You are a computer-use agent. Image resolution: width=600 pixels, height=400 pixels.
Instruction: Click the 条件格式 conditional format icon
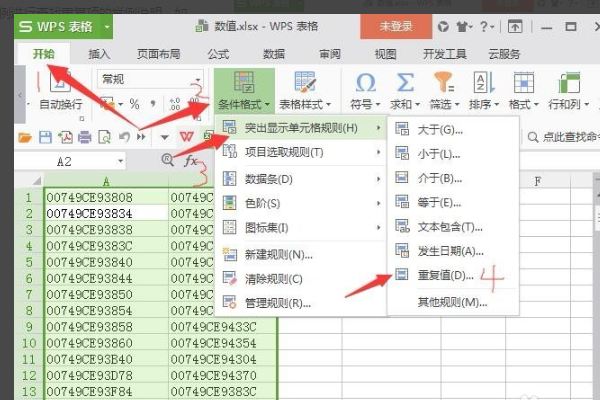[x=244, y=82]
